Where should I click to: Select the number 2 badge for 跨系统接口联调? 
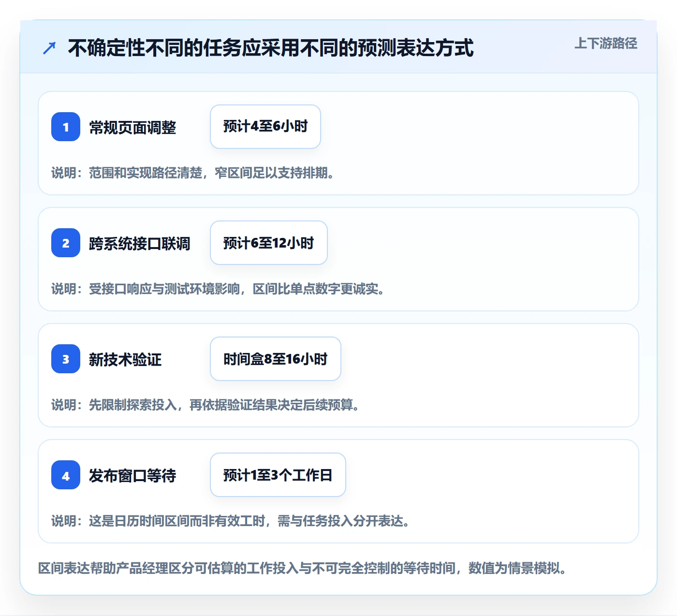pos(66,243)
